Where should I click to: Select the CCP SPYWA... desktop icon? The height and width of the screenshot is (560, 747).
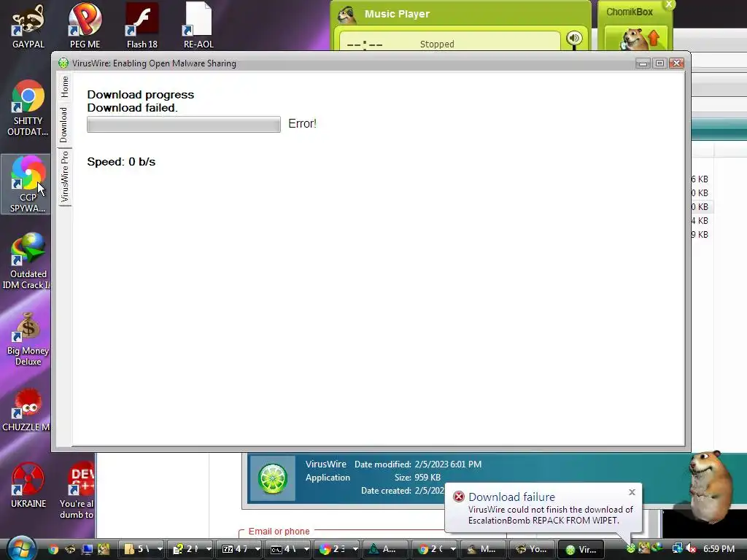pos(27,184)
